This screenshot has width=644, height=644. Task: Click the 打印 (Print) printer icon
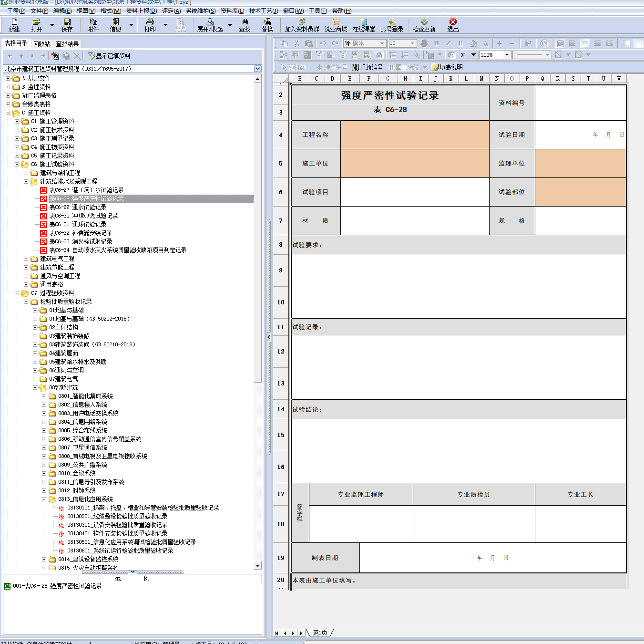(150, 22)
